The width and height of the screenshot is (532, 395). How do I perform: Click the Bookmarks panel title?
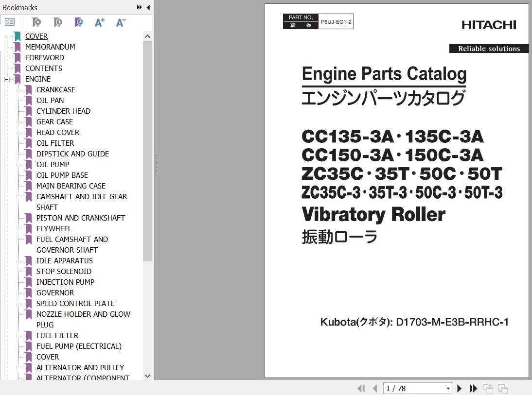[19, 7]
